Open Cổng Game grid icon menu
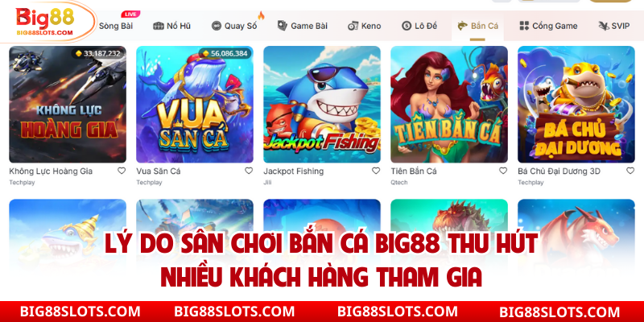 (524, 26)
